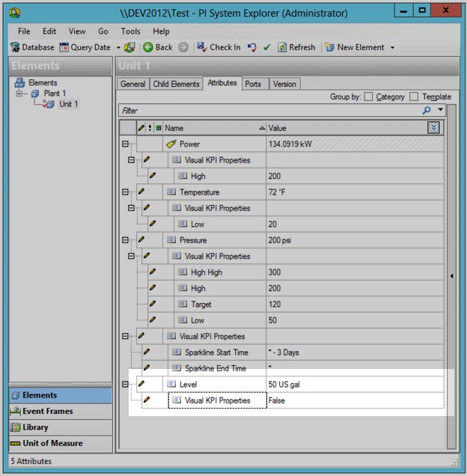Viewport: 467px width, 476px height.
Task: Click the Query Date calendar icon
Action: coord(64,47)
